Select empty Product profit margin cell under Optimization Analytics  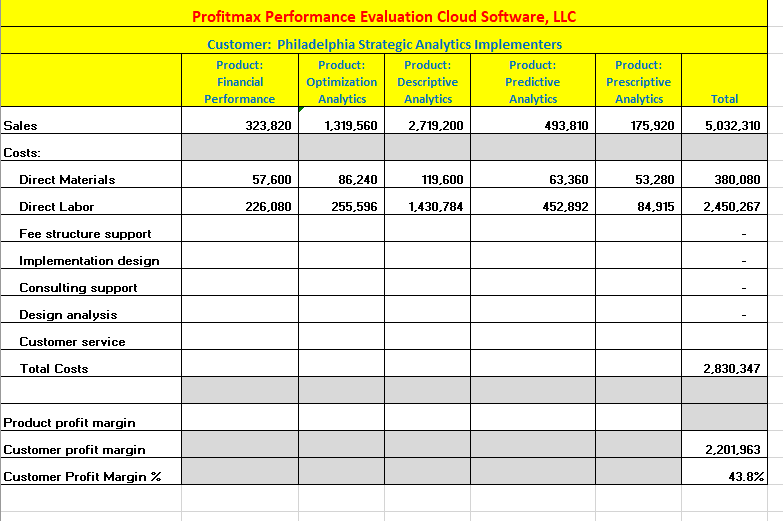[342, 417]
